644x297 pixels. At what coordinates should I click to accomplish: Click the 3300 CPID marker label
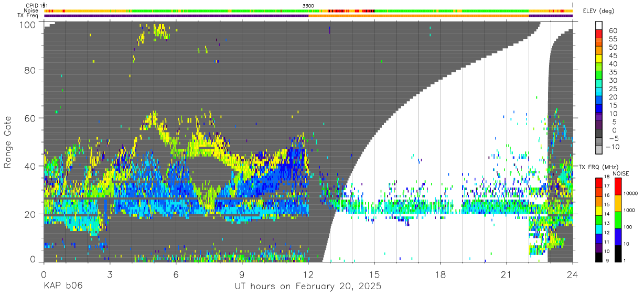point(308,5)
